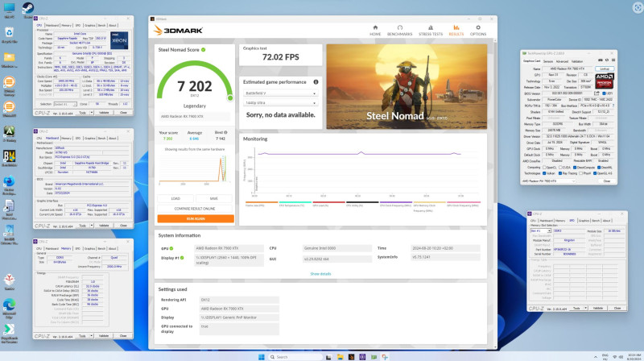The image size is (644, 361).
Task: Click the Show details link
Action: pyautogui.click(x=320, y=274)
